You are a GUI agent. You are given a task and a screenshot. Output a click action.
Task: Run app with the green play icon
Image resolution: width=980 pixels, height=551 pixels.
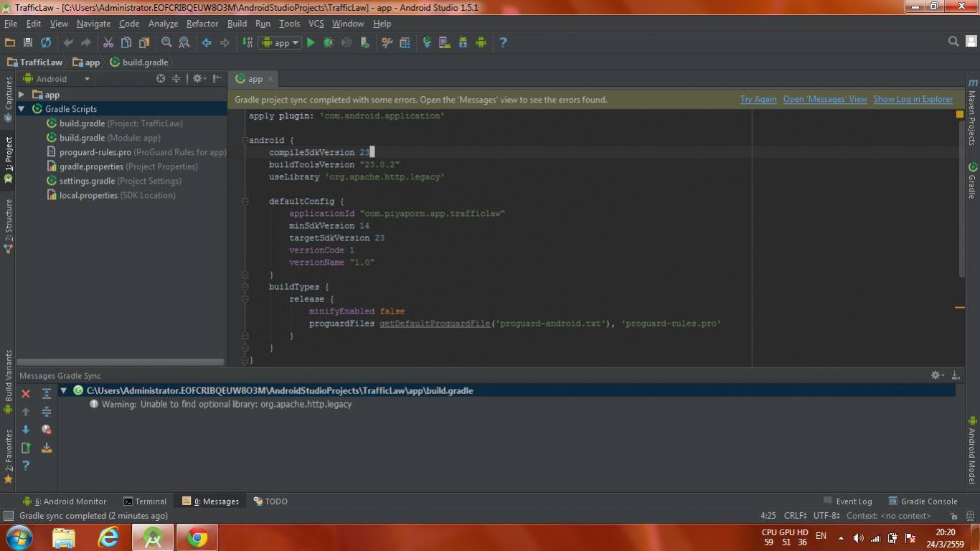(311, 43)
